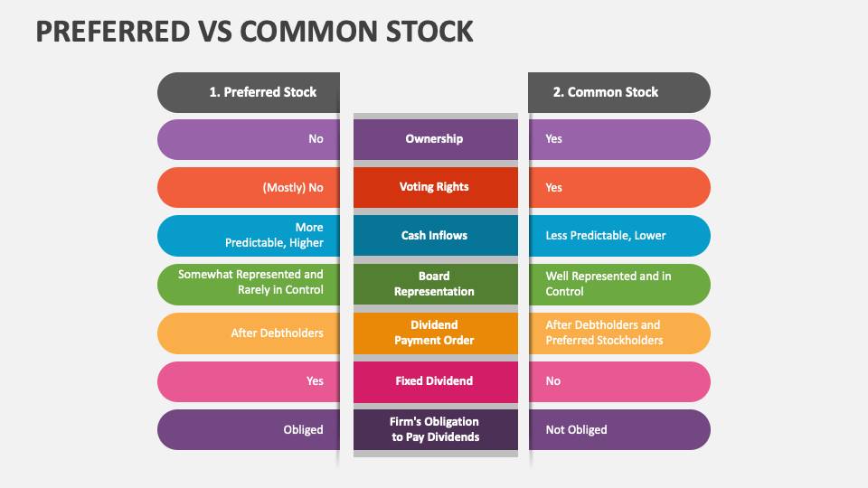Click the Preferred Stock header pill

[x=249, y=92]
